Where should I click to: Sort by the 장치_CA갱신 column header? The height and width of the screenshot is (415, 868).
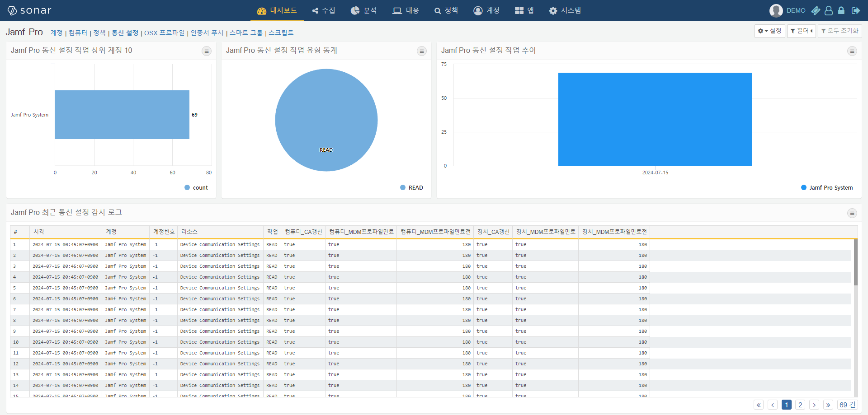point(493,232)
